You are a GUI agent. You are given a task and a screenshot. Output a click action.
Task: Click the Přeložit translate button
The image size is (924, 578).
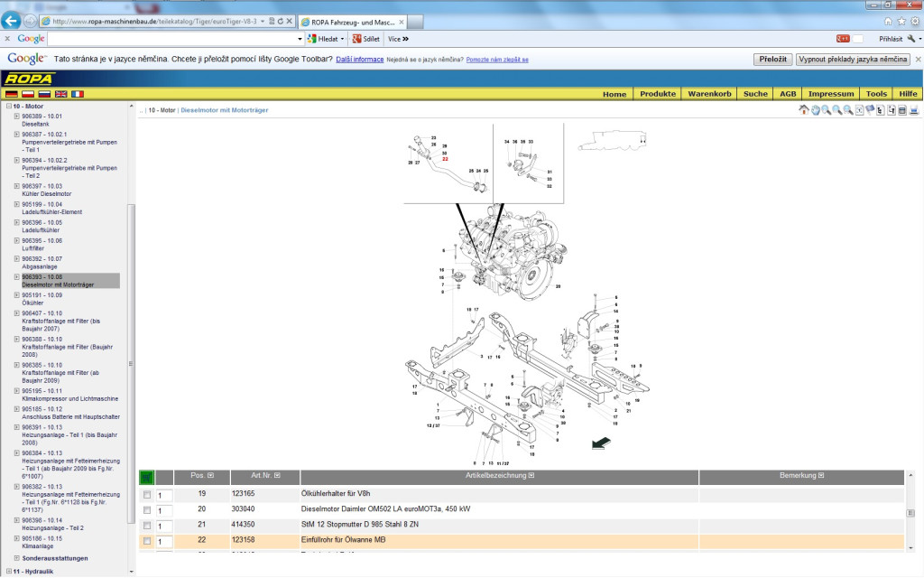772,60
